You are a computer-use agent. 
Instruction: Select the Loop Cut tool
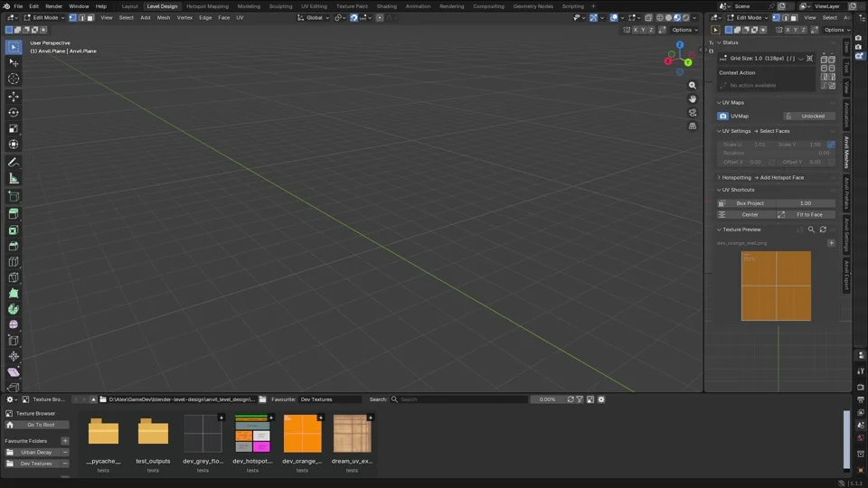(14, 262)
